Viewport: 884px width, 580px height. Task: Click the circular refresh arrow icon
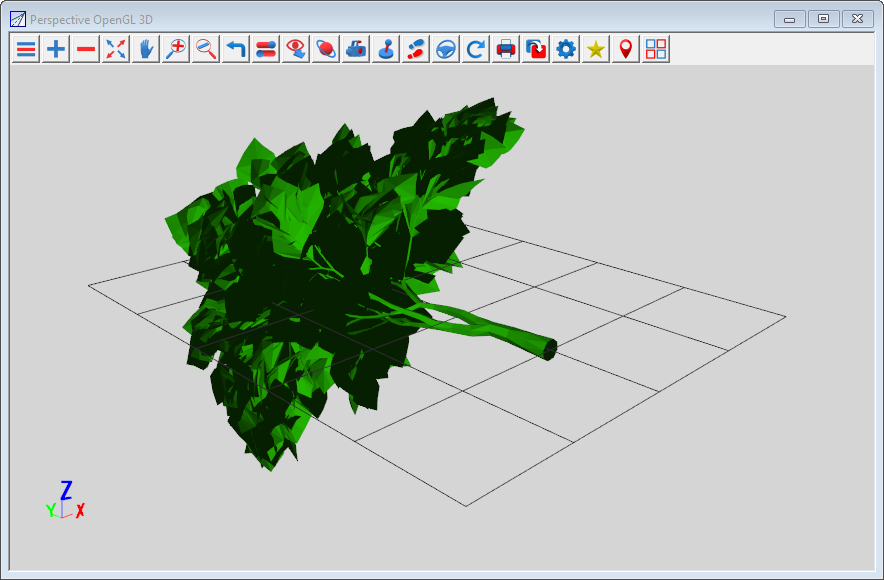476,49
